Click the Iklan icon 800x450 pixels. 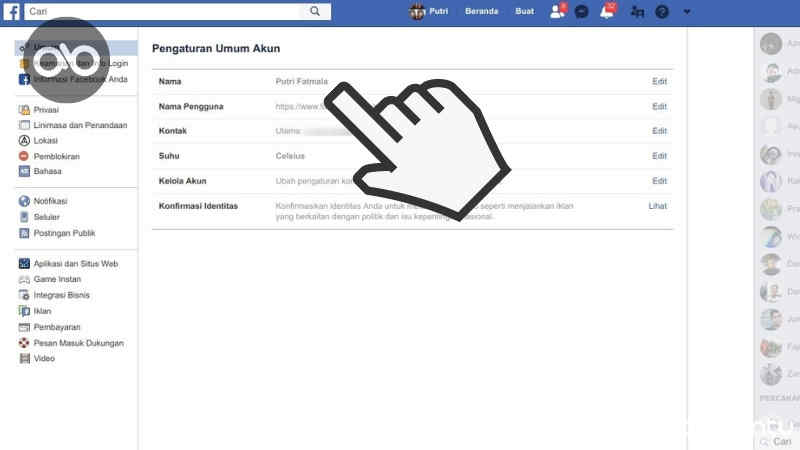tap(24, 311)
